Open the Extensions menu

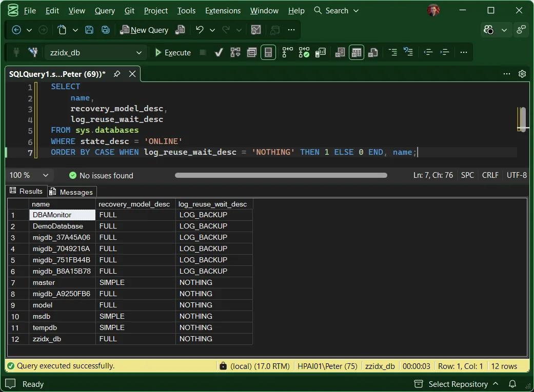[223, 11]
